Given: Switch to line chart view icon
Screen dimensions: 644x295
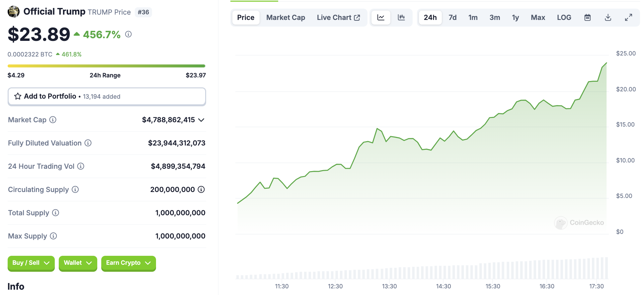Looking at the screenshot, I should pos(381,18).
